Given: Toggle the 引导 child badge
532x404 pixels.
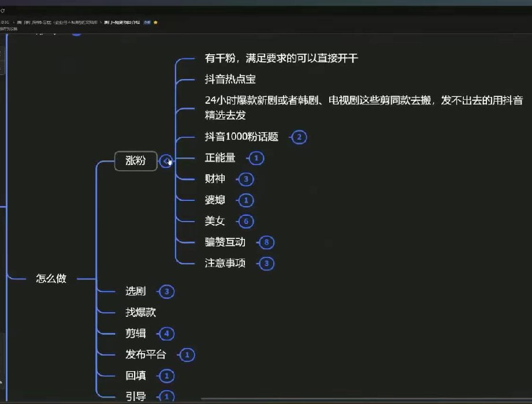Looking at the screenshot, I should click(166, 396).
